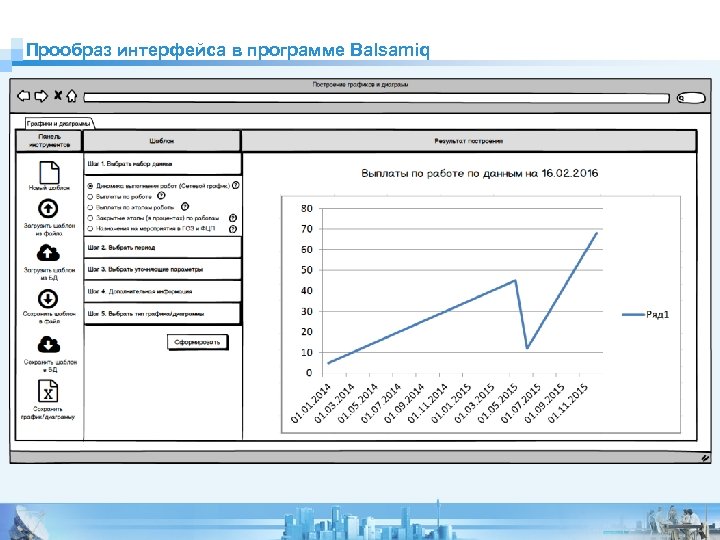Click the window title Построение графиков и диаграмм
Image resolution: width=720 pixels, height=540 pixels.
coord(360,84)
